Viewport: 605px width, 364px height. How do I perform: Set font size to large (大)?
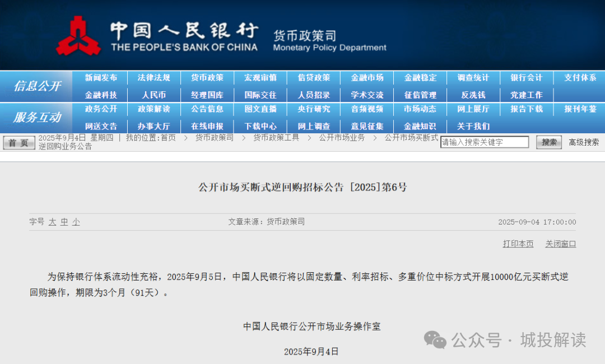coord(52,222)
